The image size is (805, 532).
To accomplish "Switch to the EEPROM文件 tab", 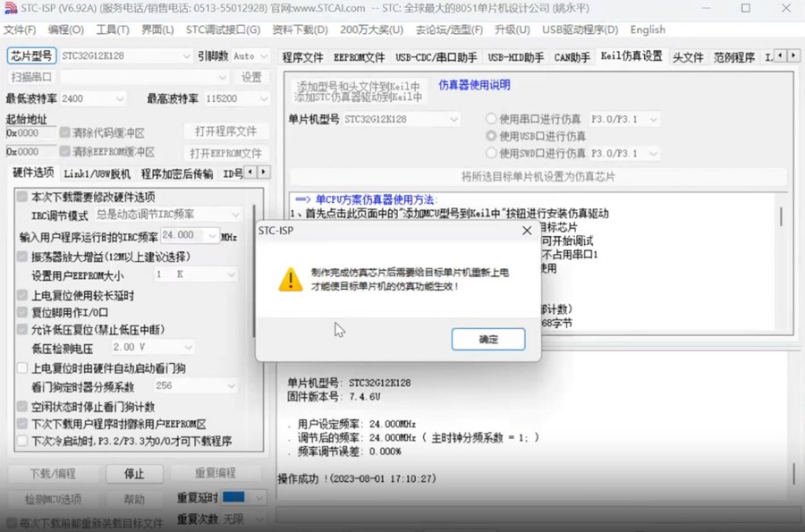I will click(358, 56).
